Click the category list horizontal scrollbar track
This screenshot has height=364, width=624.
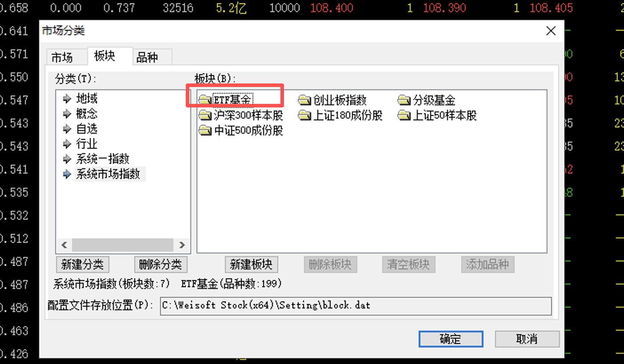[x=123, y=245]
